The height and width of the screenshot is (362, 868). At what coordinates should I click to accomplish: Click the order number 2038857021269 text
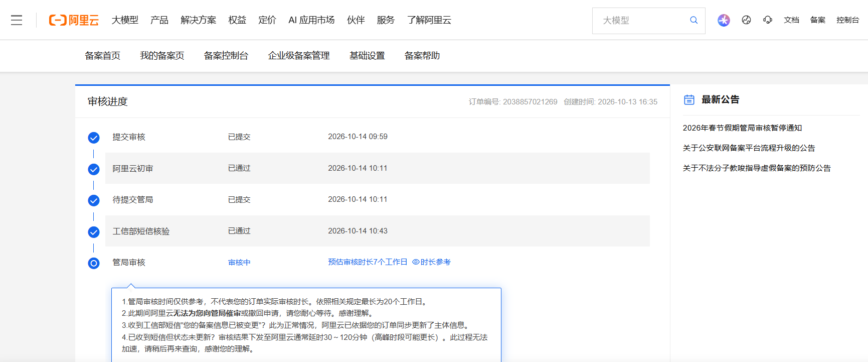530,102
